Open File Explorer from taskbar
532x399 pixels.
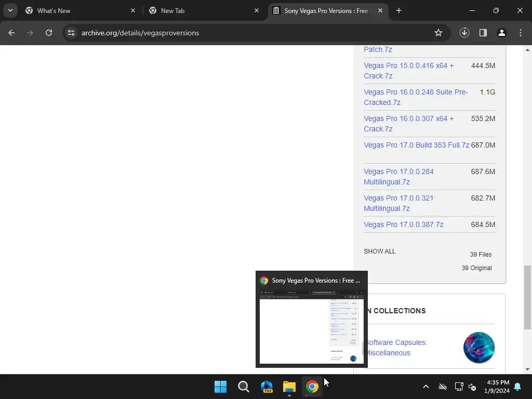point(289,387)
